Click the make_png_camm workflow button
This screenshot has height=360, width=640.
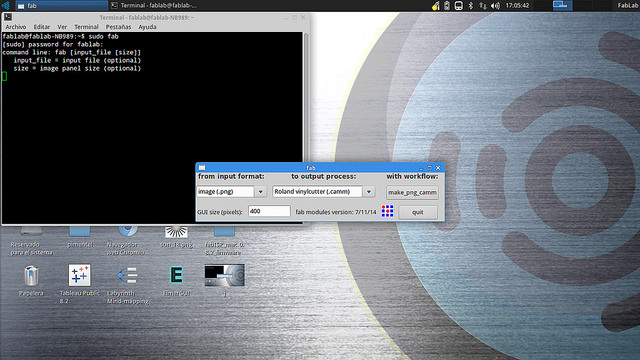pyautogui.click(x=412, y=192)
